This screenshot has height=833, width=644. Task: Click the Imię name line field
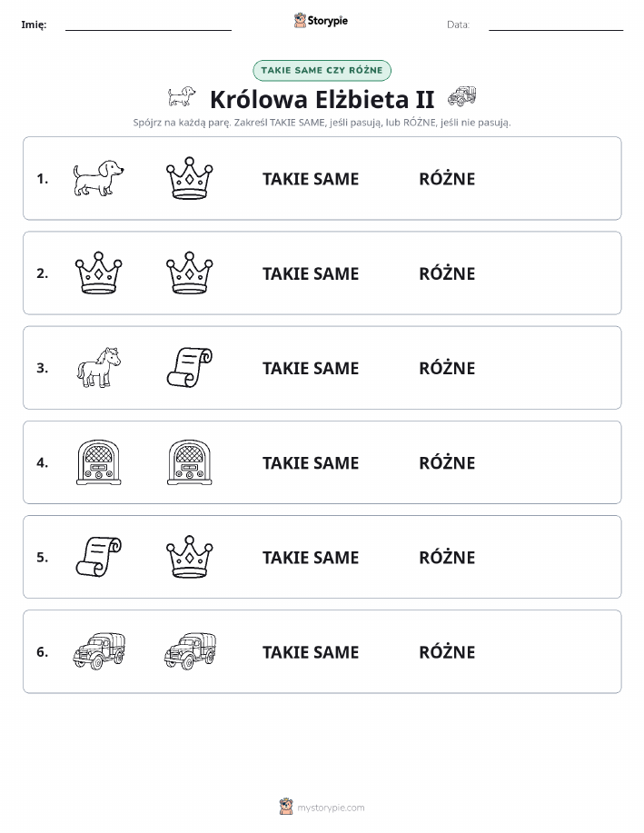click(148, 25)
